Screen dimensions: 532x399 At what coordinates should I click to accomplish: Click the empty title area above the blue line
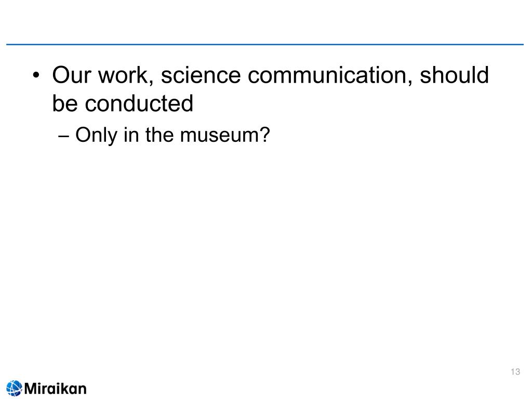click(264, 22)
